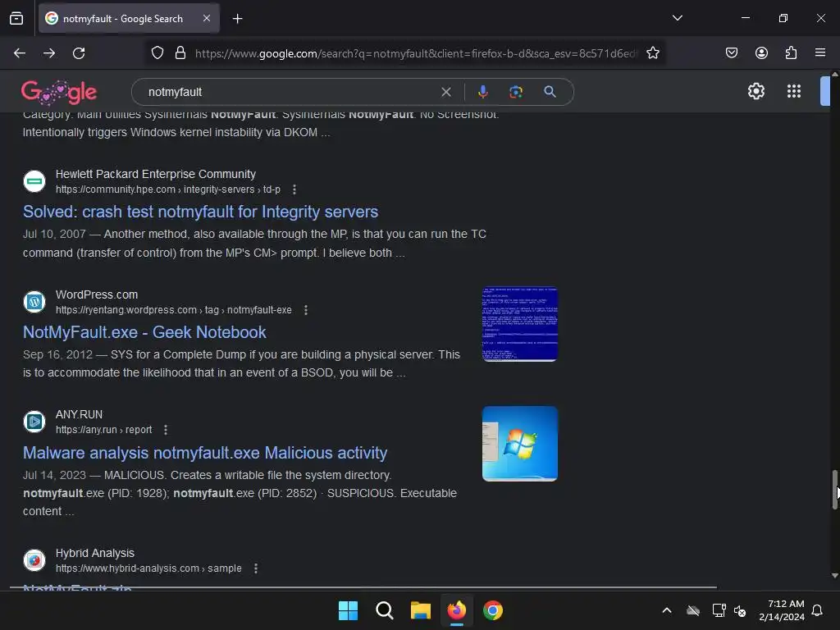Click the tracking protection shield icon

click(157, 53)
